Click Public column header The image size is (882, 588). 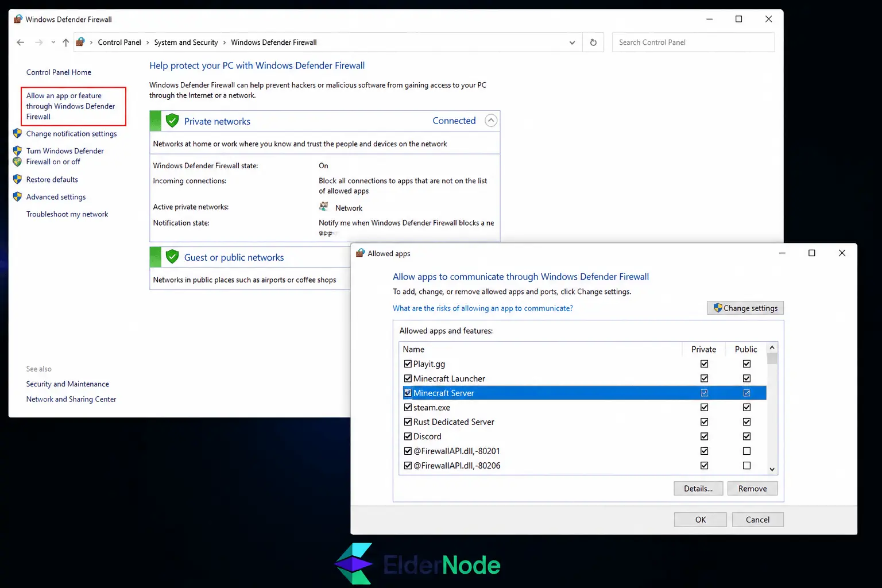point(746,349)
